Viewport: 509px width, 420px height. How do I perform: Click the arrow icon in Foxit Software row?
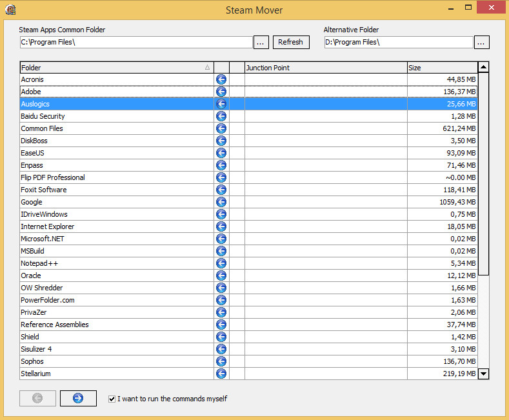pos(221,190)
